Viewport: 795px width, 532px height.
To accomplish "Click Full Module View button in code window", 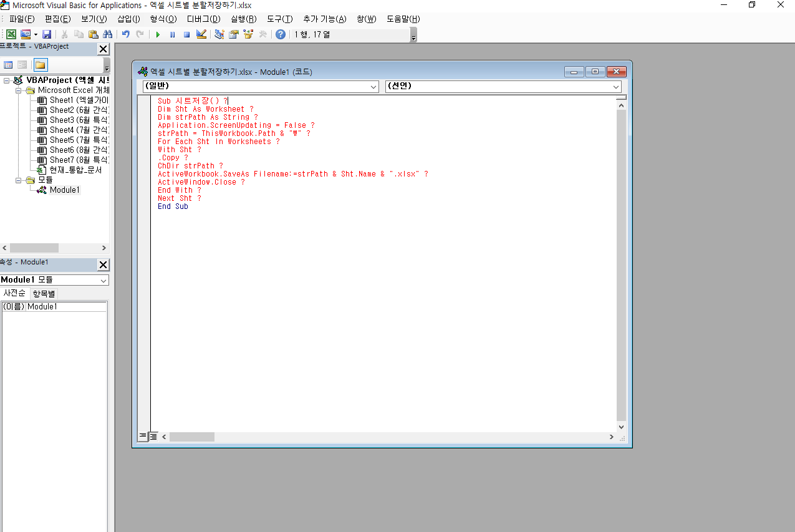I will coord(153,437).
